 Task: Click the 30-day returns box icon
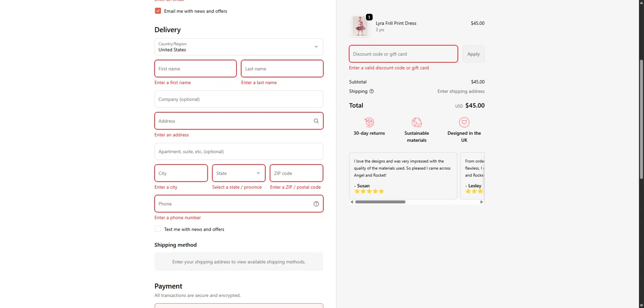point(369,122)
